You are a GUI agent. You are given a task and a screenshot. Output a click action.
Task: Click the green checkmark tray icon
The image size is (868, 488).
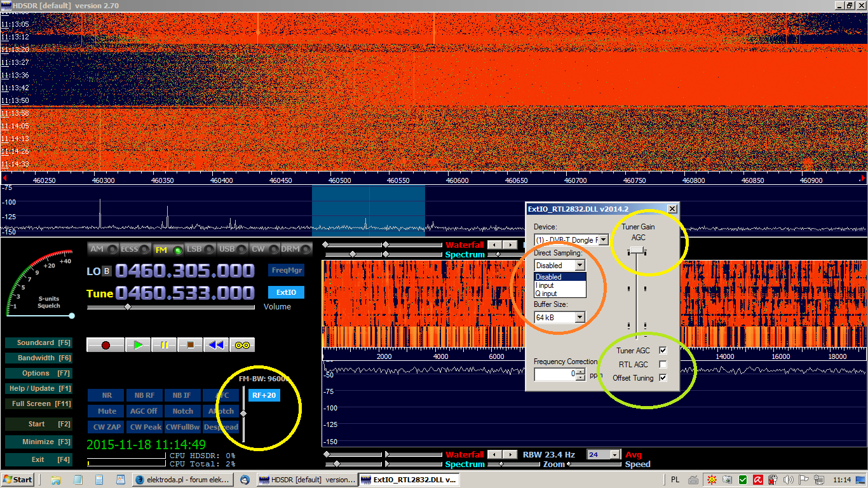(743, 480)
